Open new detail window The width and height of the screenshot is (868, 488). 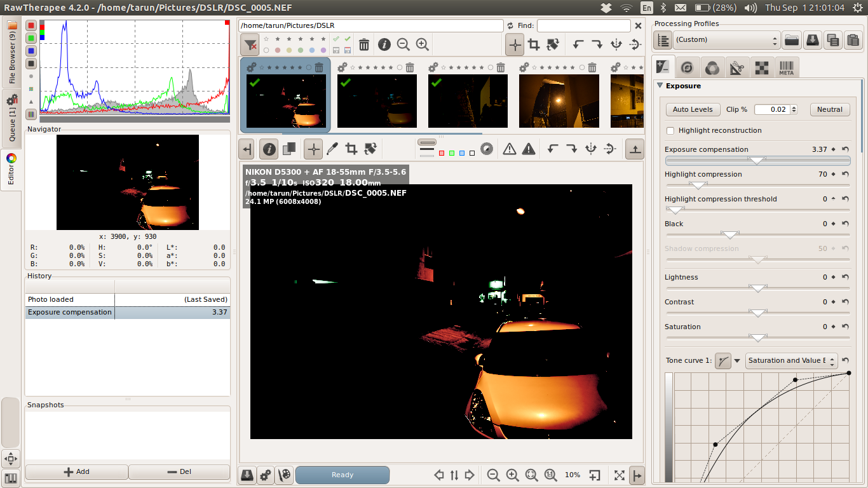tap(594, 475)
